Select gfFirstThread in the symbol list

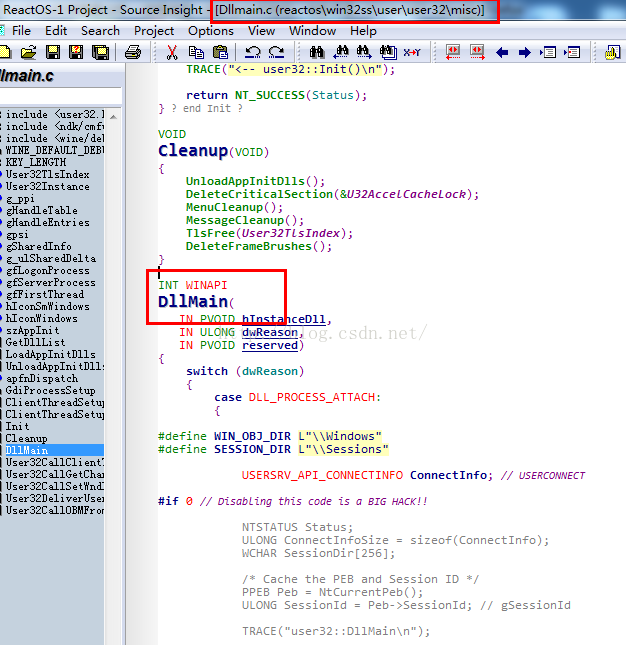pos(44,295)
